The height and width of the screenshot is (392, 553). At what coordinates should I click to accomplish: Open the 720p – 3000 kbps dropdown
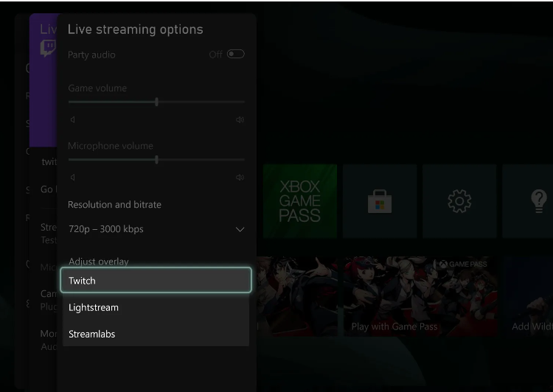[x=156, y=229]
